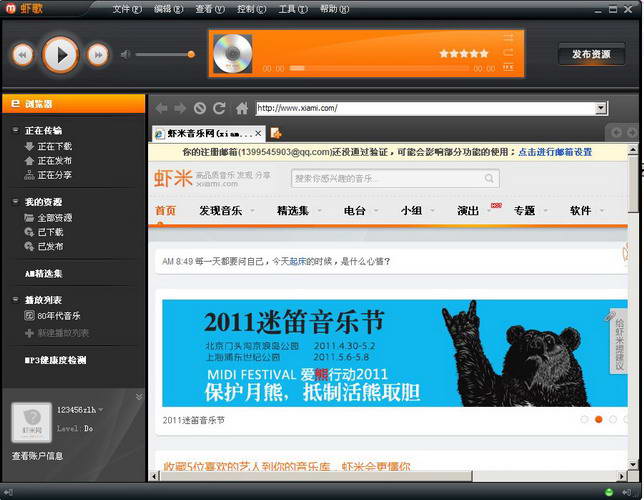This screenshot has width=644, height=500.
Task: Open 正在分享 list
Action: (48, 175)
